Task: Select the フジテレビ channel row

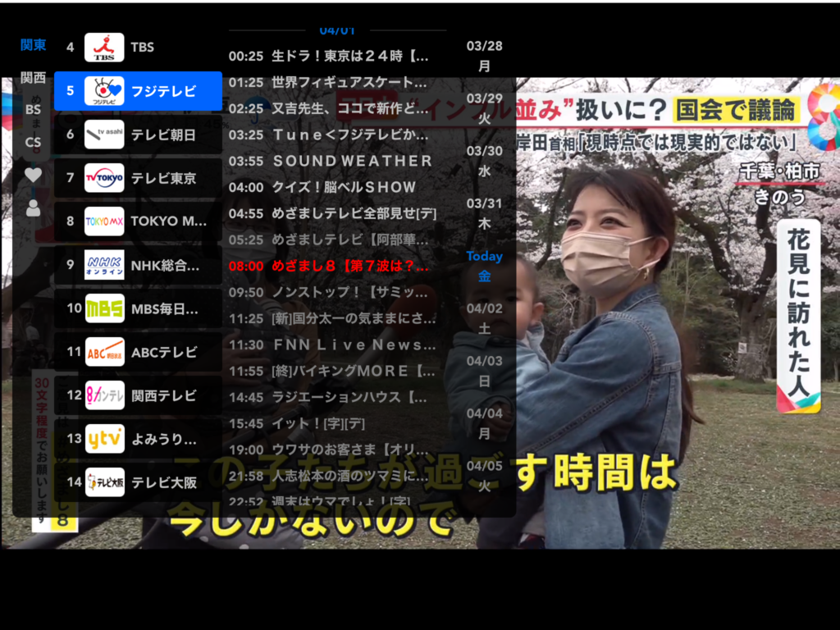Action: 138,91
